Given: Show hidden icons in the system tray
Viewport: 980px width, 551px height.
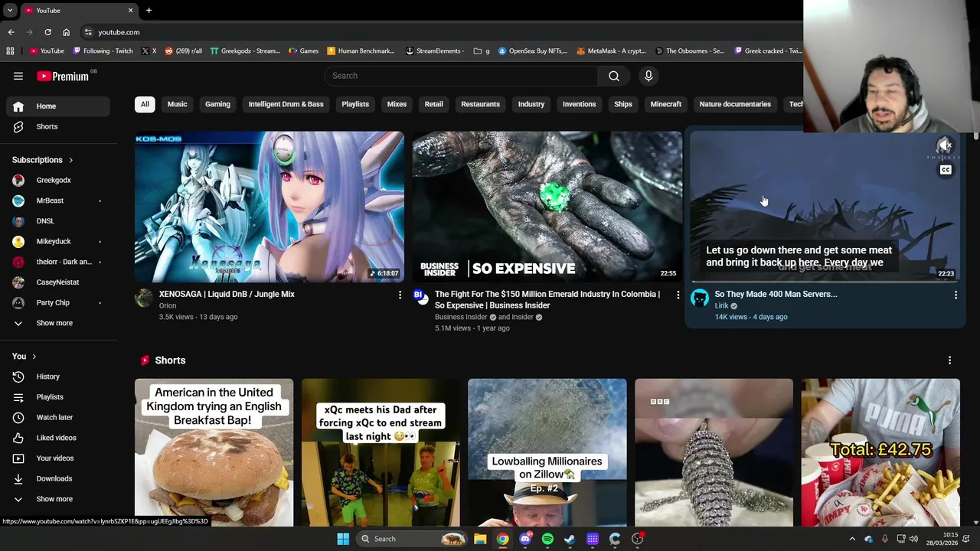Looking at the screenshot, I should tap(852, 539).
